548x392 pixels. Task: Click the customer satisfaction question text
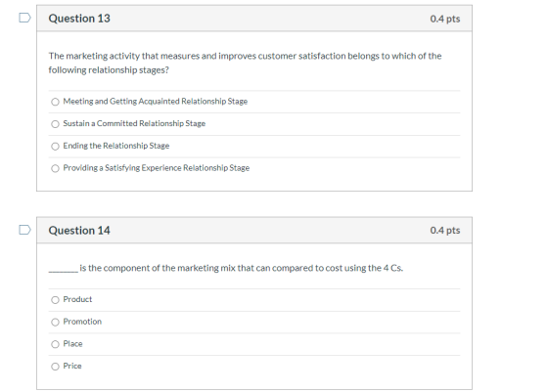click(x=245, y=63)
